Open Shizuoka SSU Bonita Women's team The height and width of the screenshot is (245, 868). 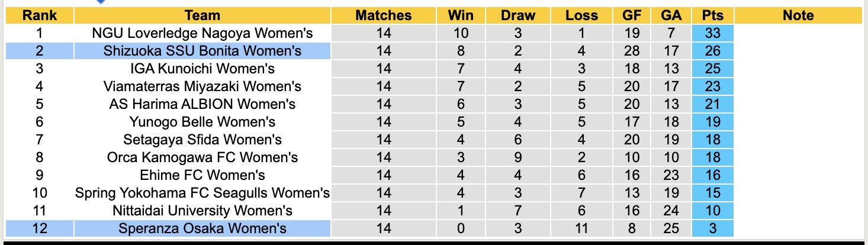pos(202,51)
